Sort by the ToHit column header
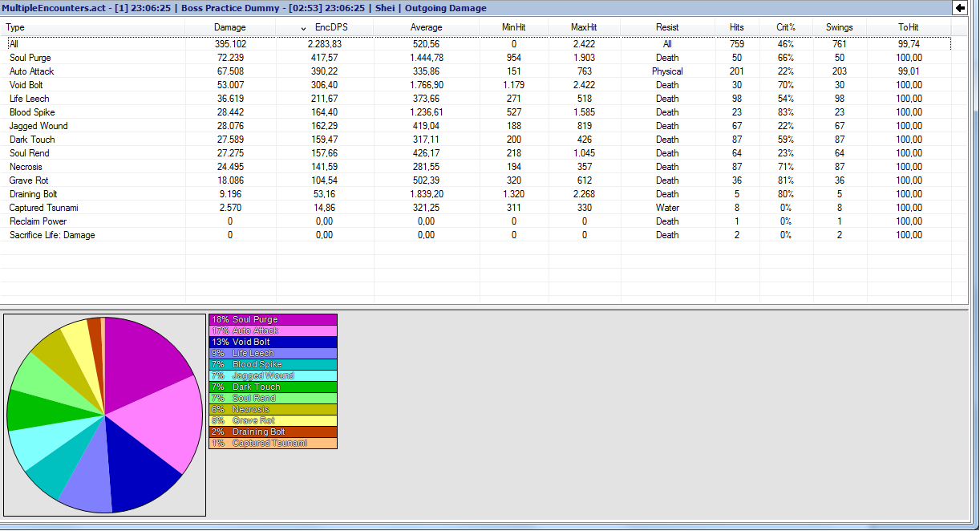 pyautogui.click(x=909, y=27)
